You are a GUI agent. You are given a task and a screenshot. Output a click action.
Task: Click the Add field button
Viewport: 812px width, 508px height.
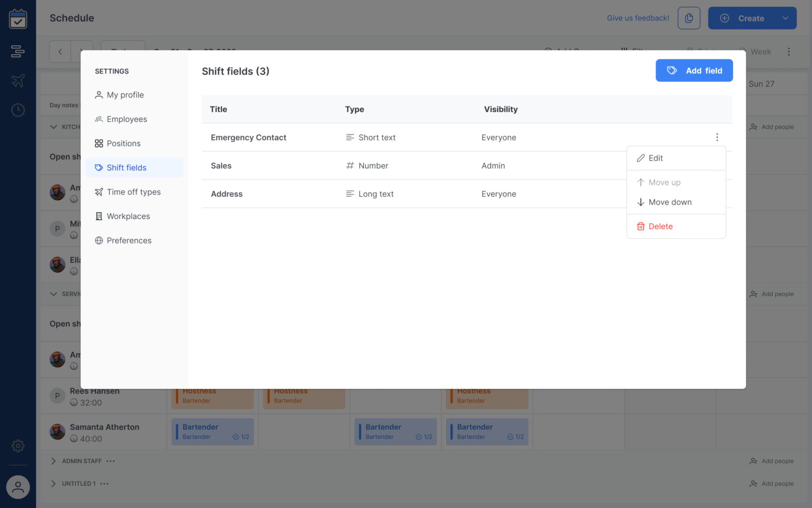[x=694, y=70]
